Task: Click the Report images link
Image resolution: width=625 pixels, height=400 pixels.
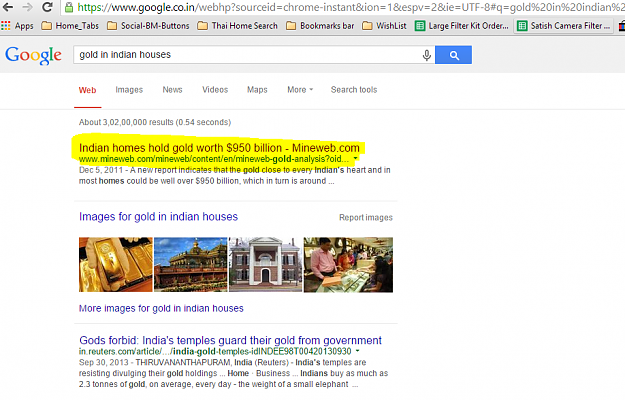Action: [x=366, y=218]
